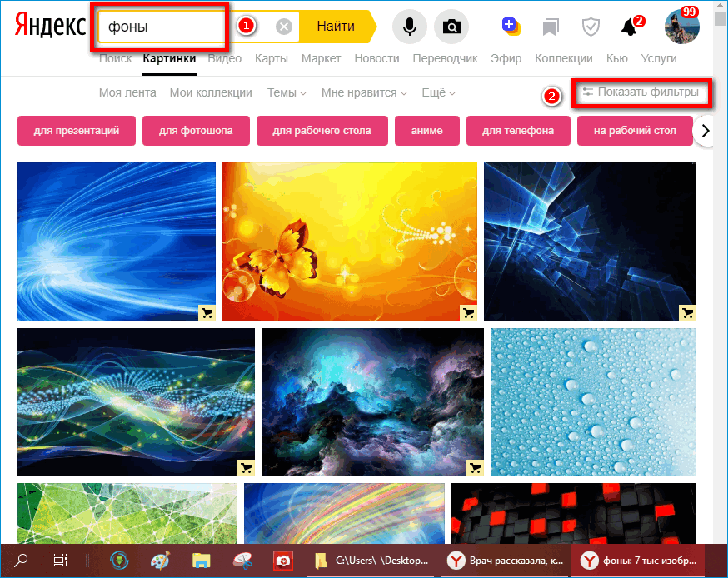Viewport: 728px width, 578px height.
Task: Expand the Мне нравится dropdown
Action: click(364, 92)
